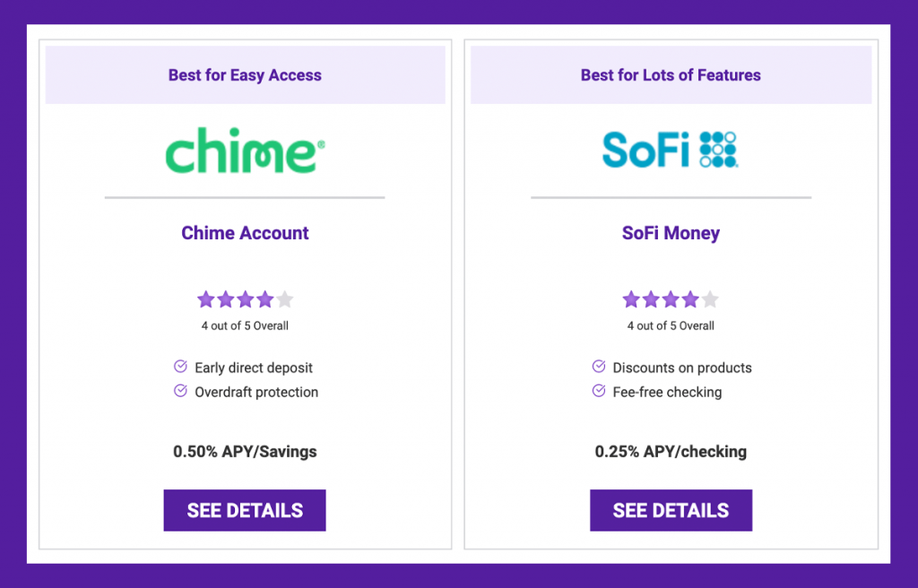Select the Chime Account title link
This screenshot has width=918, height=588.
click(x=245, y=232)
